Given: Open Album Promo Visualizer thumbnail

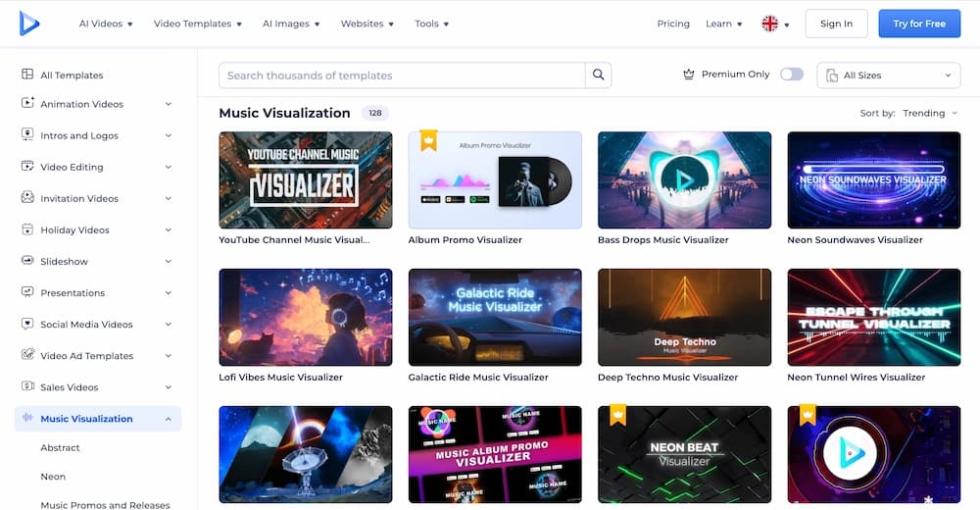Looking at the screenshot, I should 495,180.
